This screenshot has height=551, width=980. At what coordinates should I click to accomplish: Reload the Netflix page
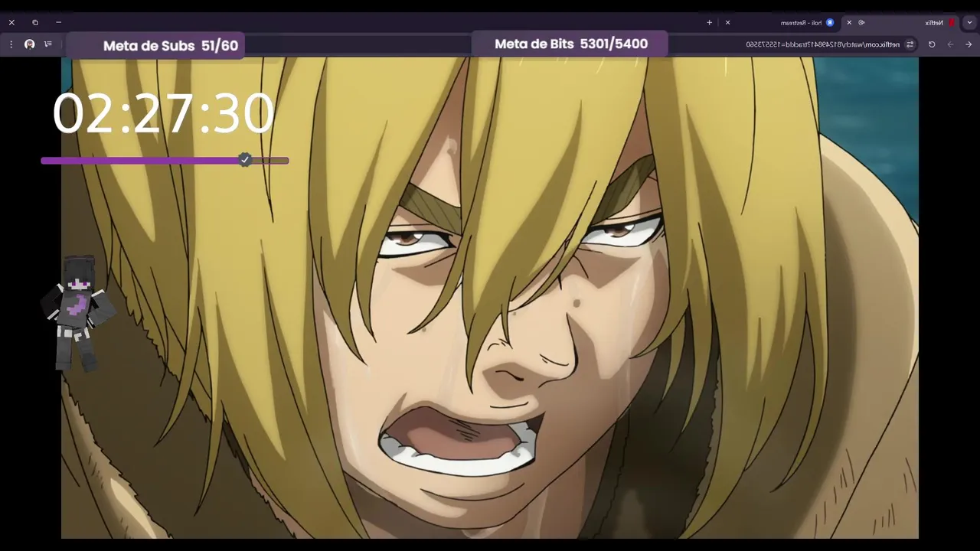coord(932,44)
